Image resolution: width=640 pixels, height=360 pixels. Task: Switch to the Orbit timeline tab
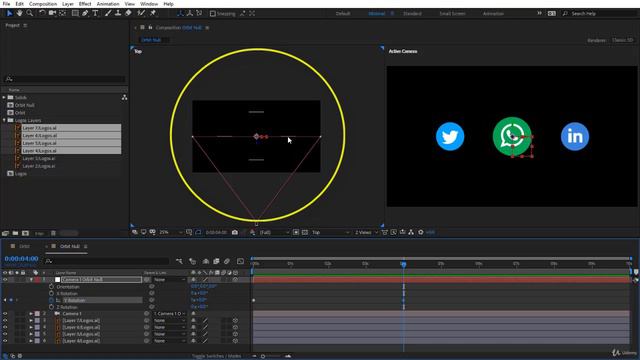pyautogui.click(x=24, y=246)
